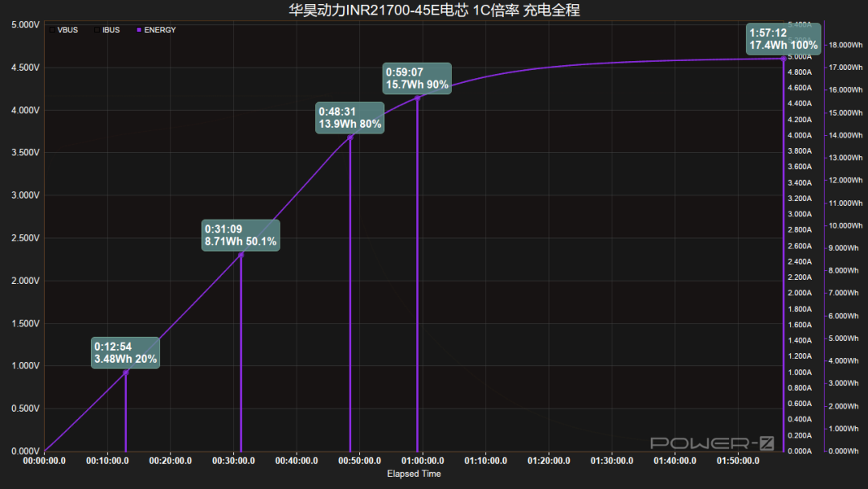The height and width of the screenshot is (489, 868).
Task: Toggle the VBUS legend checkbox
Action: click(52, 30)
